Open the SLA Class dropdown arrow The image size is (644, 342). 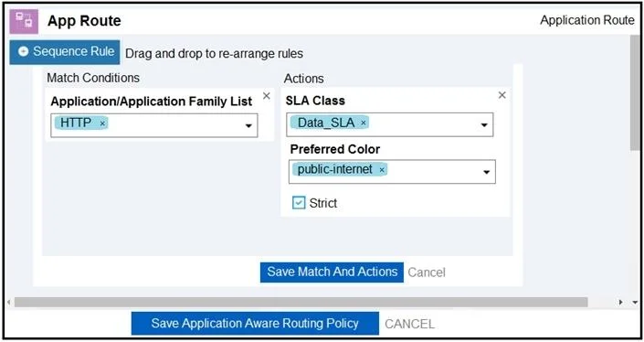pyautogui.click(x=484, y=125)
